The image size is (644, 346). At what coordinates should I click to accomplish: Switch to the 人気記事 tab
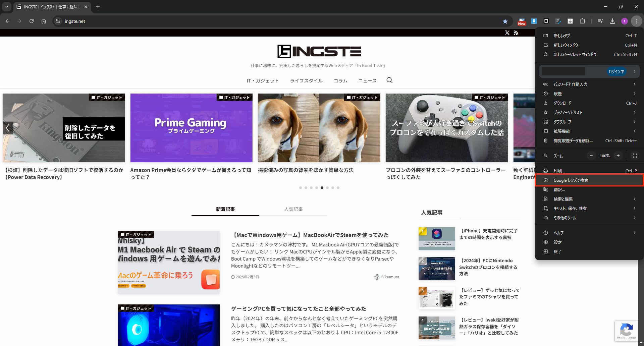[x=293, y=209]
